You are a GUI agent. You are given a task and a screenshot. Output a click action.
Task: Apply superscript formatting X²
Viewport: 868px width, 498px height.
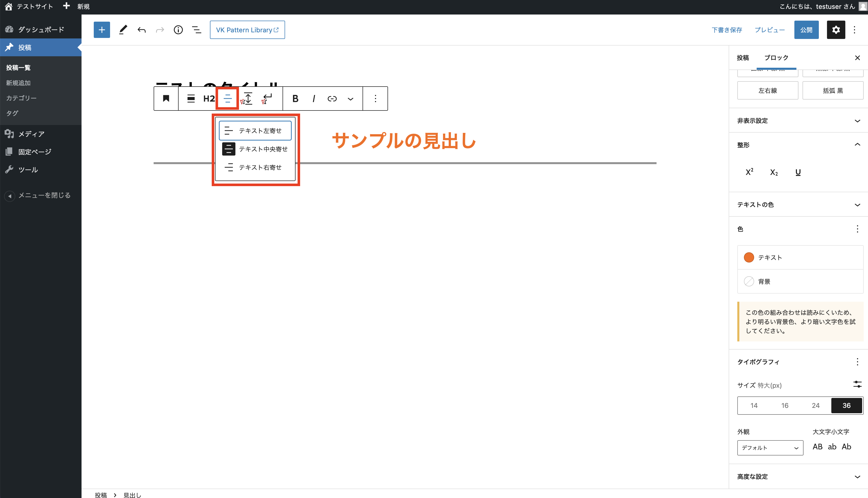tap(749, 172)
